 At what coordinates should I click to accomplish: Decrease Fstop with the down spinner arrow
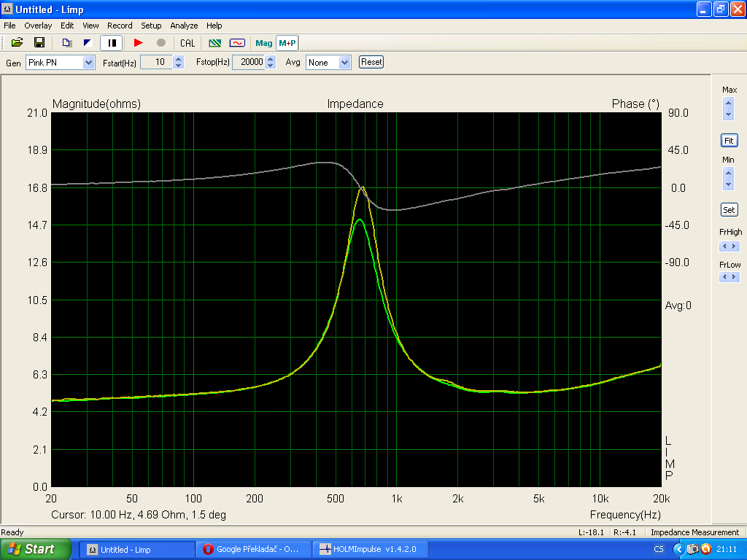(x=270, y=66)
